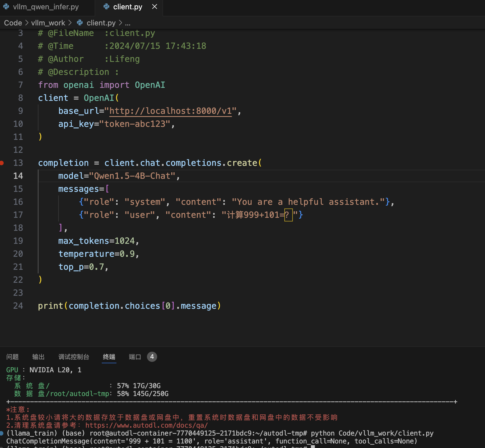This screenshot has height=448, width=485.
Task: Click the messages=[ opening bracket line
Action: [84, 189]
